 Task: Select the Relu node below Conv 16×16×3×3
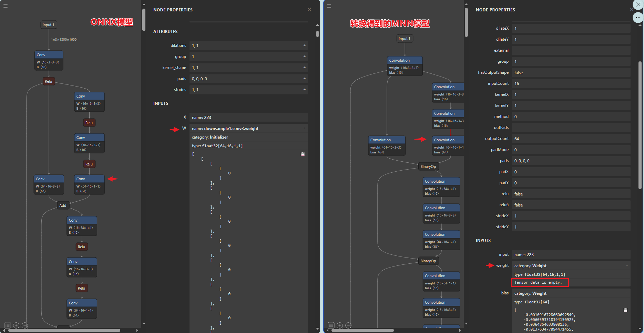pos(89,123)
